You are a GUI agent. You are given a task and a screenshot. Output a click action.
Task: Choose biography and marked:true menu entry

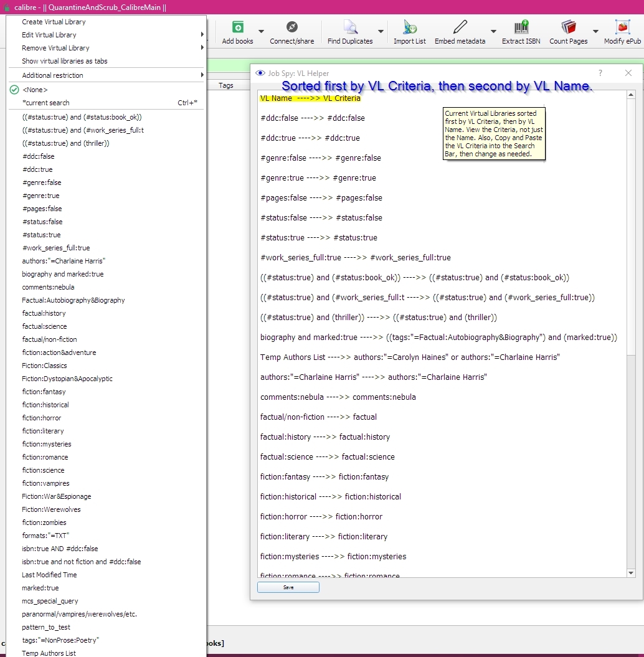pyautogui.click(x=107, y=274)
